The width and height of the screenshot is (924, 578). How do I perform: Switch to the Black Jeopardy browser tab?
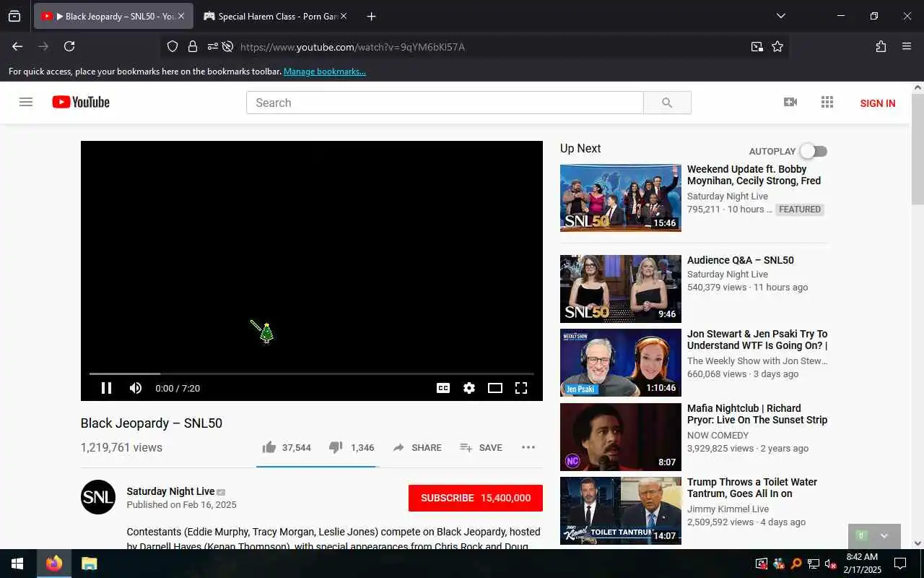[x=113, y=16]
